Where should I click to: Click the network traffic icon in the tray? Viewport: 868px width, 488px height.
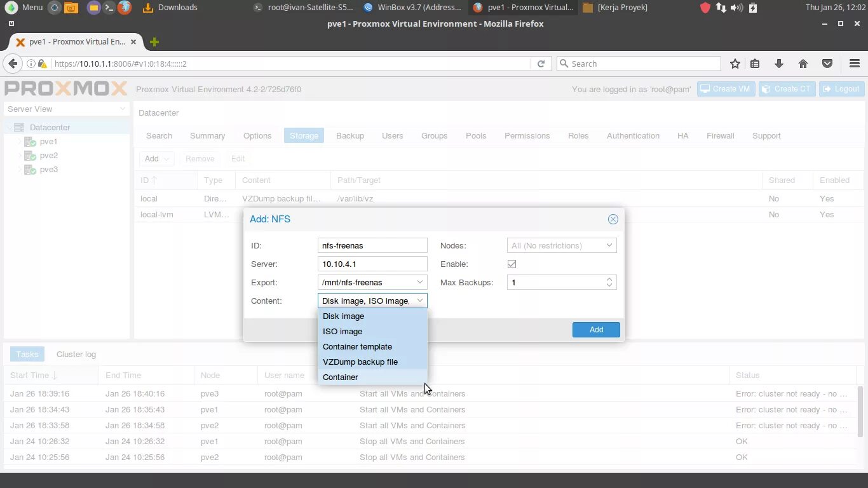pyautogui.click(x=720, y=8)
